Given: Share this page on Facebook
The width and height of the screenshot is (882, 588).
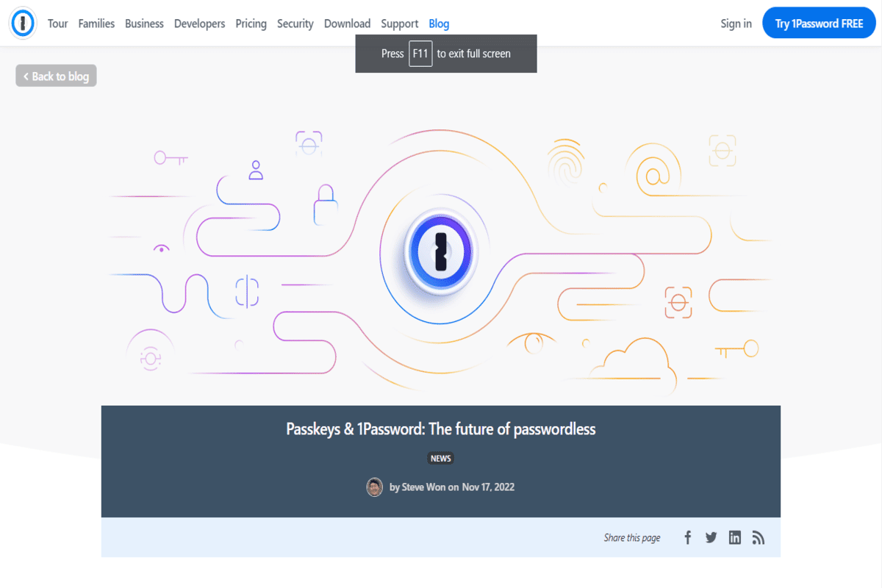Looking at the screenshot, I should (x=687, y=537).
